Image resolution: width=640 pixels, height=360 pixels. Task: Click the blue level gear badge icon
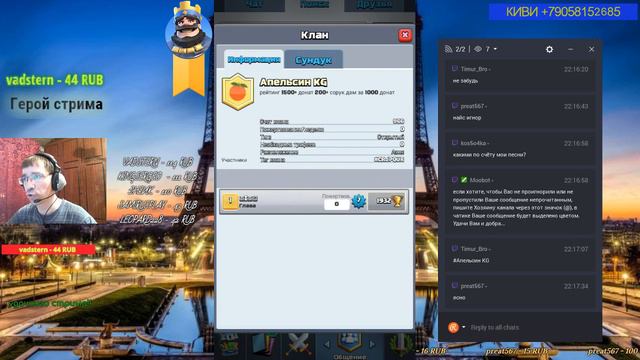click(359, 201)
